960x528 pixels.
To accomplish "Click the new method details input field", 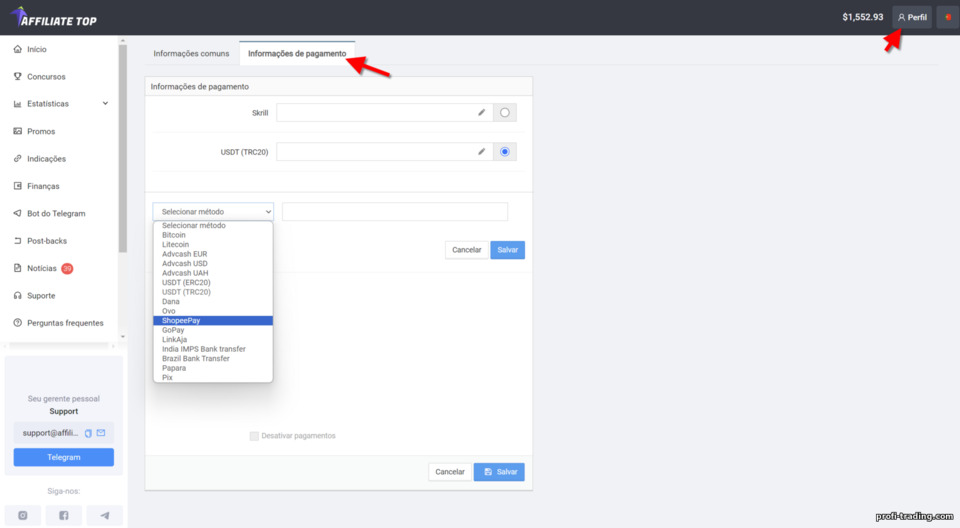I will click(x=395, y=211).
